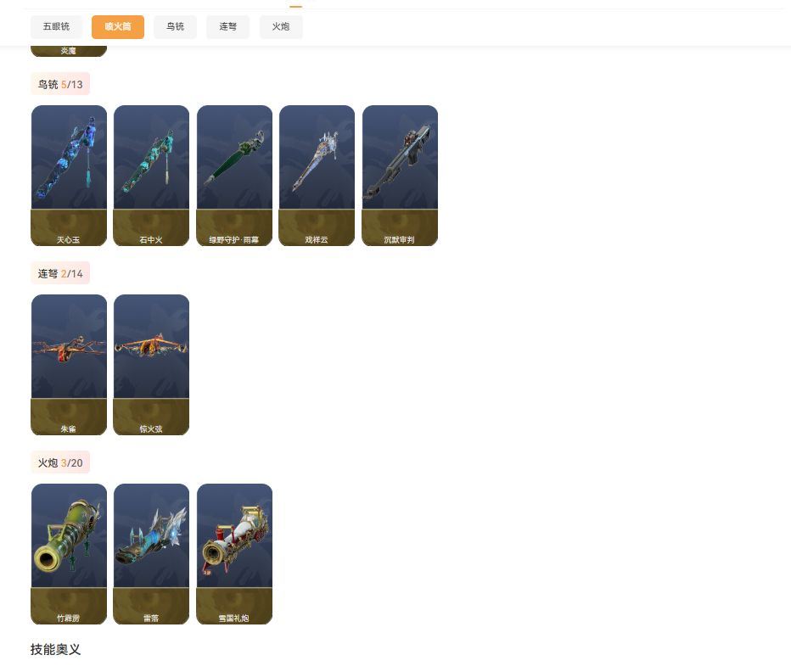
Task: Click the partially hidden 炎魔 card
Action: 69,51
